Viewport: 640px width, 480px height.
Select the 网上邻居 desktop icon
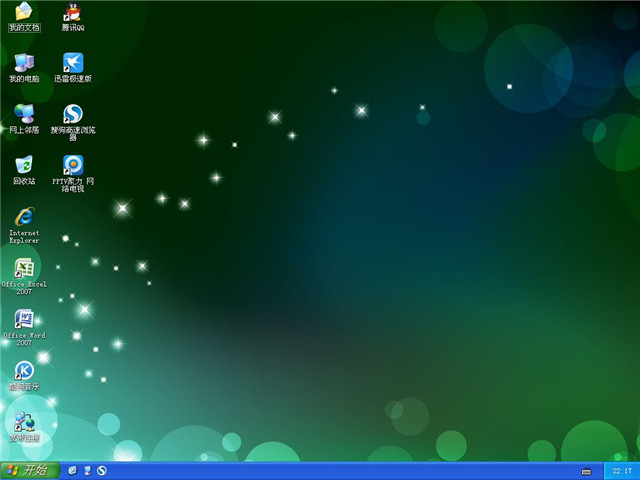[x=24, y=119]
